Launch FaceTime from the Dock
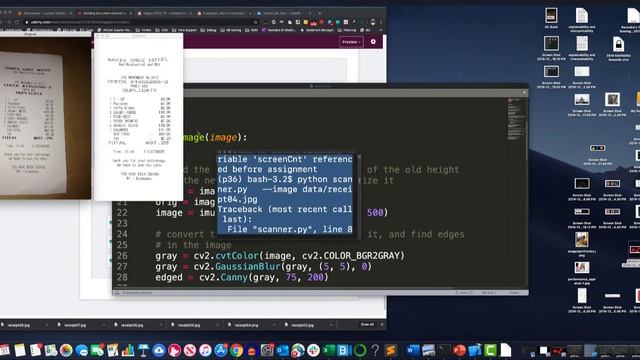This screenshot has height=360, width=640. (97, 350)
